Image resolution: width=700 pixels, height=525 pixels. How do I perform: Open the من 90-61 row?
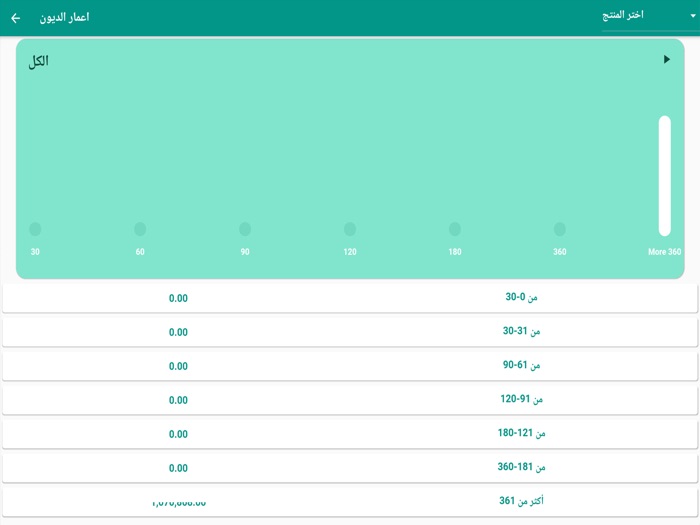[350, 366]
